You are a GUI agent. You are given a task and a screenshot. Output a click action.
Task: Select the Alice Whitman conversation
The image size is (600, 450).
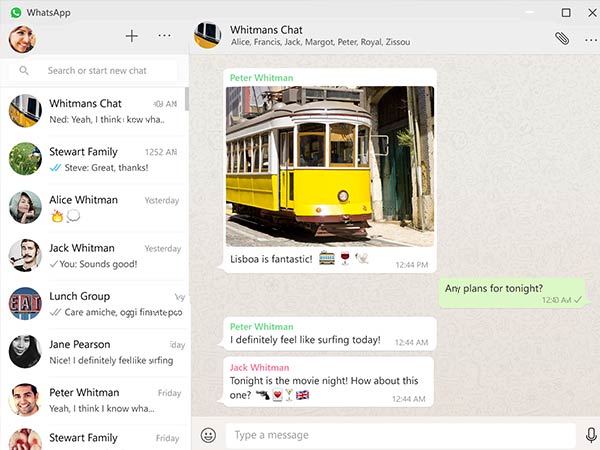(95, 208)
